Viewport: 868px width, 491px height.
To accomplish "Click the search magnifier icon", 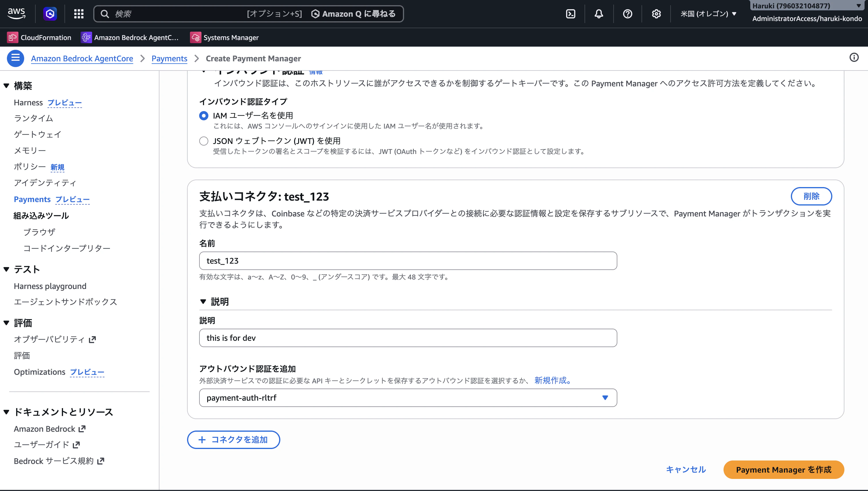I will pos(105,14).
